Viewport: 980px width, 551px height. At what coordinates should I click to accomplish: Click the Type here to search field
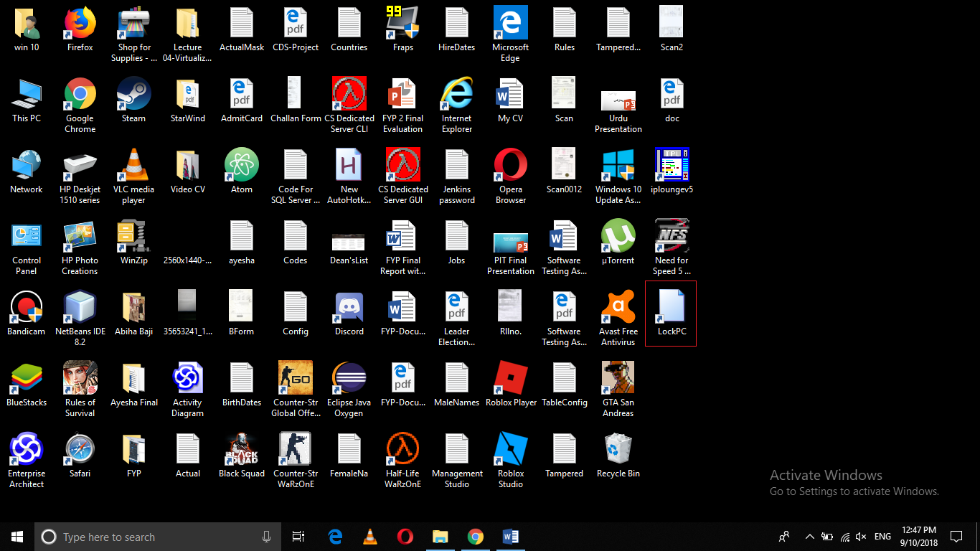coord(143,536)
